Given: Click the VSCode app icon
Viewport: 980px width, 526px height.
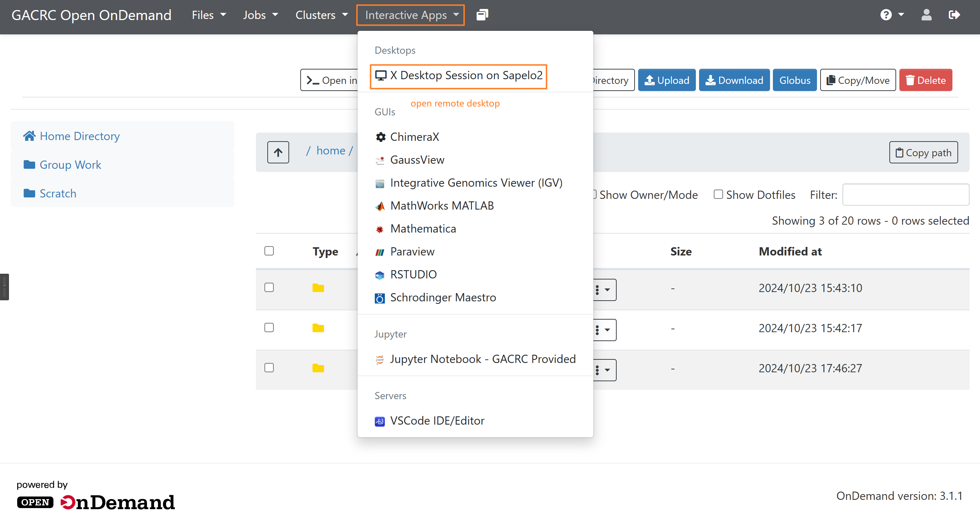Looking at the screenshot, I should tap(380, 421).
